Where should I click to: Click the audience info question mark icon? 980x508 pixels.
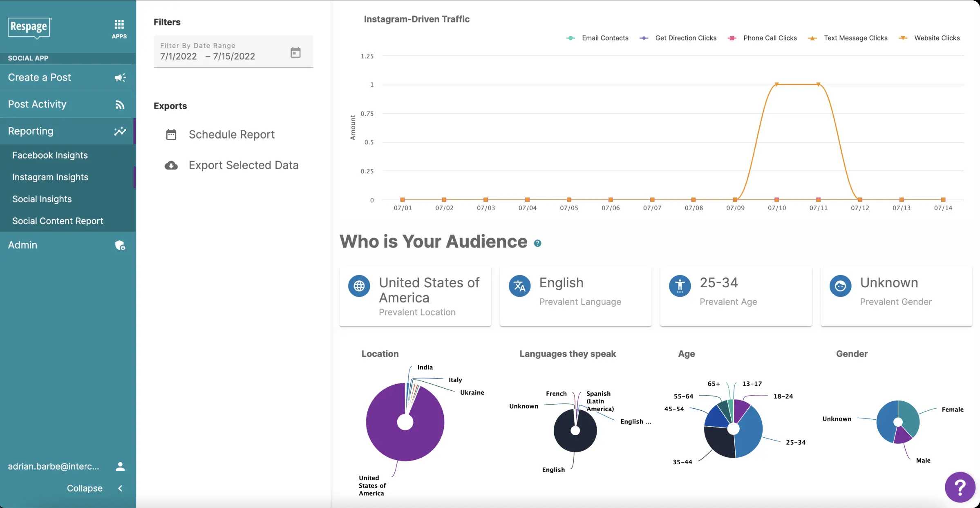pyautogui.click(x=537, y=242)
